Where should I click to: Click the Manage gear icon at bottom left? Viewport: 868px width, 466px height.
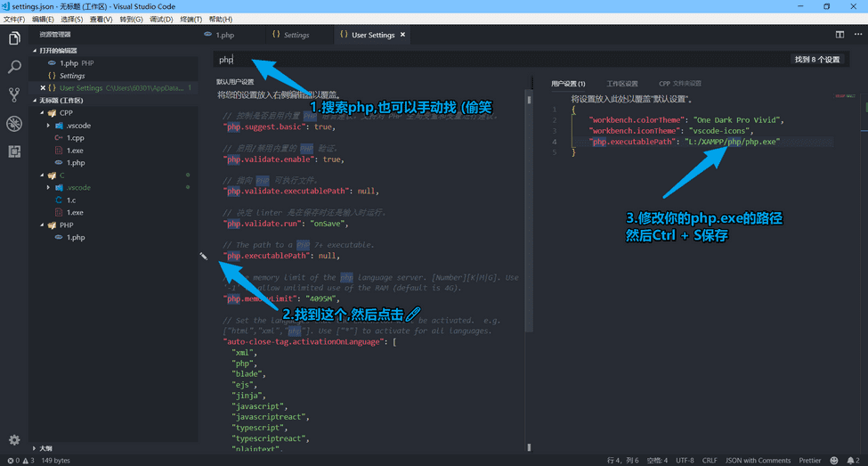(x=14, y=440)
